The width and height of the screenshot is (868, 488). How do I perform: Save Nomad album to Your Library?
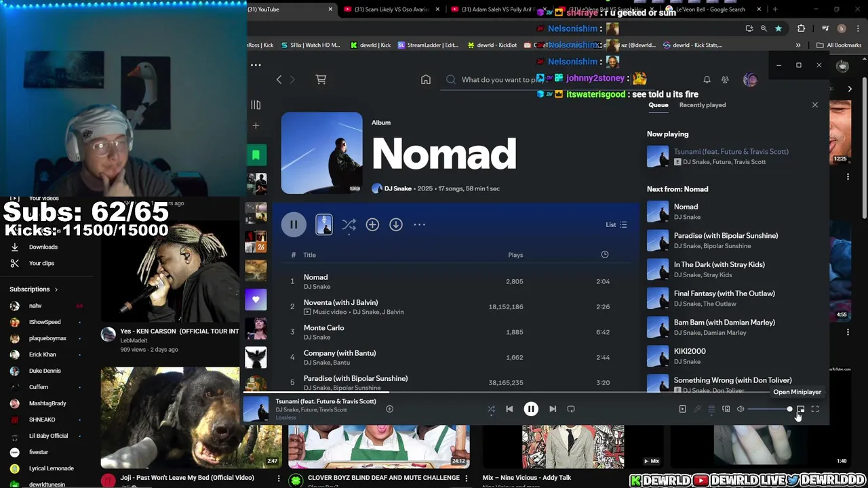[x=372, y=224]
